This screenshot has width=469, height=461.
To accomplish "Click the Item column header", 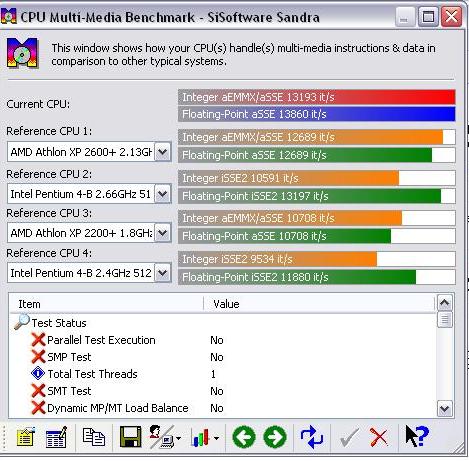I will point(107,304).
